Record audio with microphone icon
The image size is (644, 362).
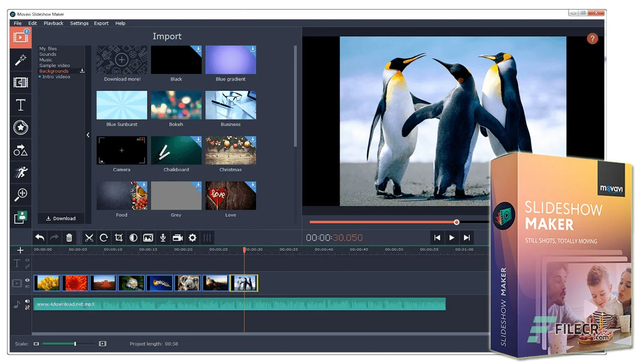click(163, 238)
